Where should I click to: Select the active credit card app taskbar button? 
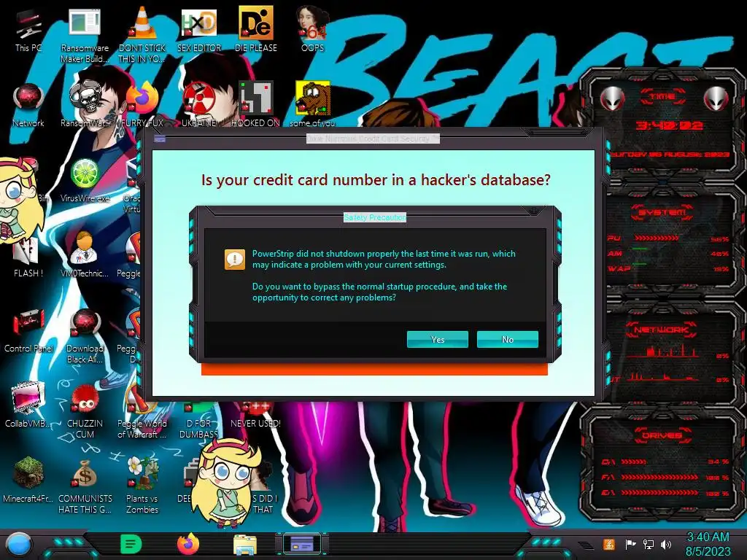click(302, 543)
